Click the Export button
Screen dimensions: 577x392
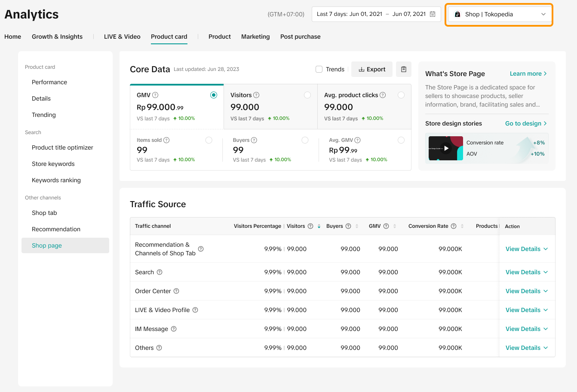(372, 69)
